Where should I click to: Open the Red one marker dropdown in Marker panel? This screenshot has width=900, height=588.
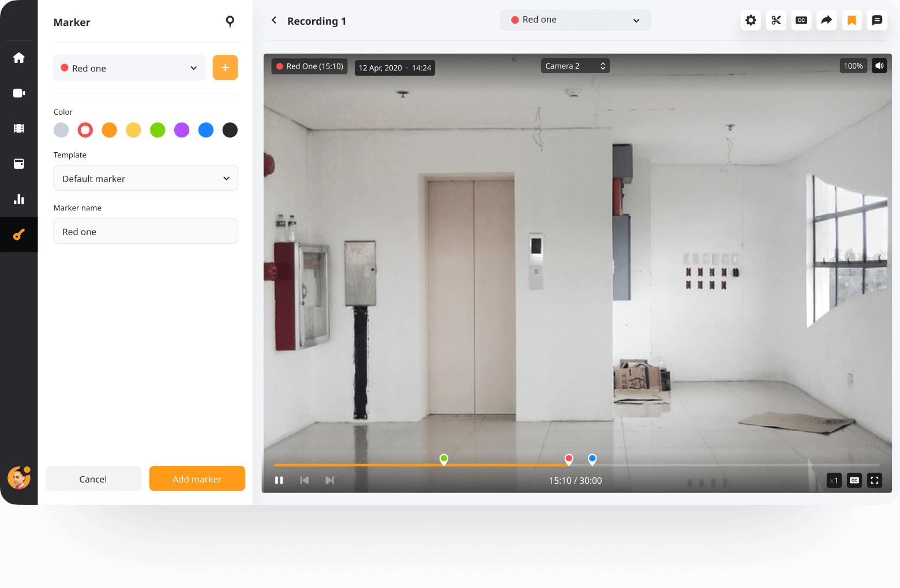point(129,67)
